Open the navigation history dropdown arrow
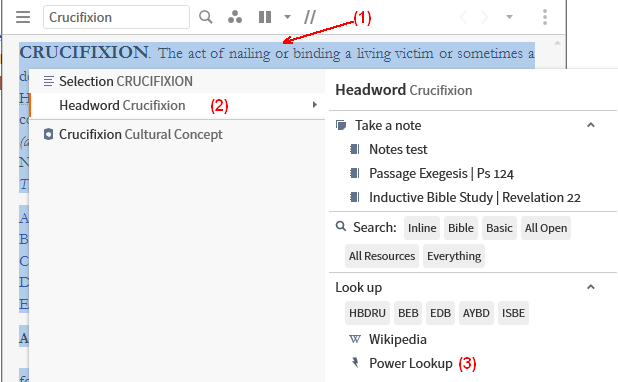 [x=509, y=17]
